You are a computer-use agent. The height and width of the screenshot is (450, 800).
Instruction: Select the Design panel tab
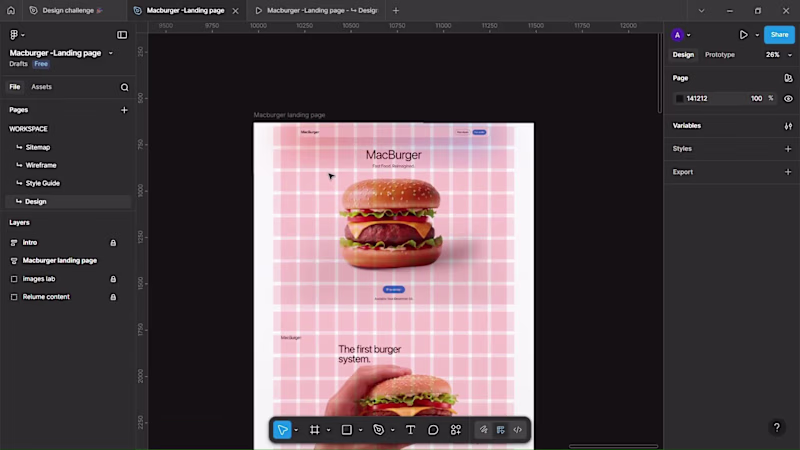click(x=683, y=55)
